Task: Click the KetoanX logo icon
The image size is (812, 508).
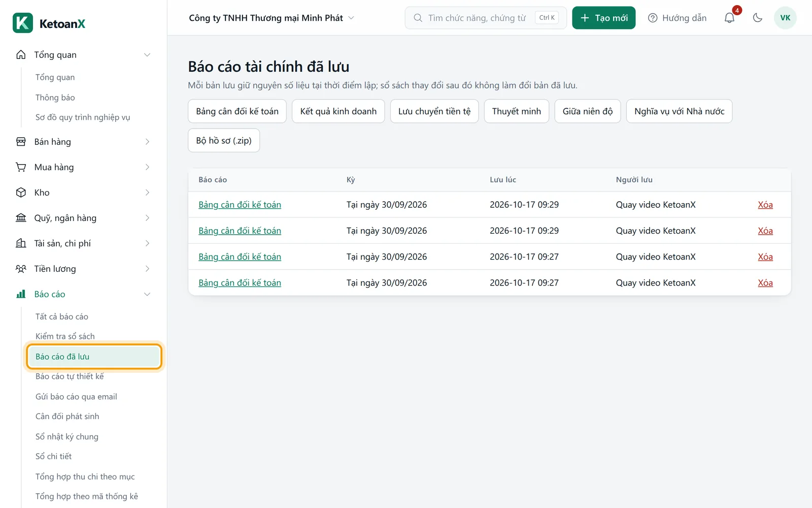Action: (x=23, y=23)
